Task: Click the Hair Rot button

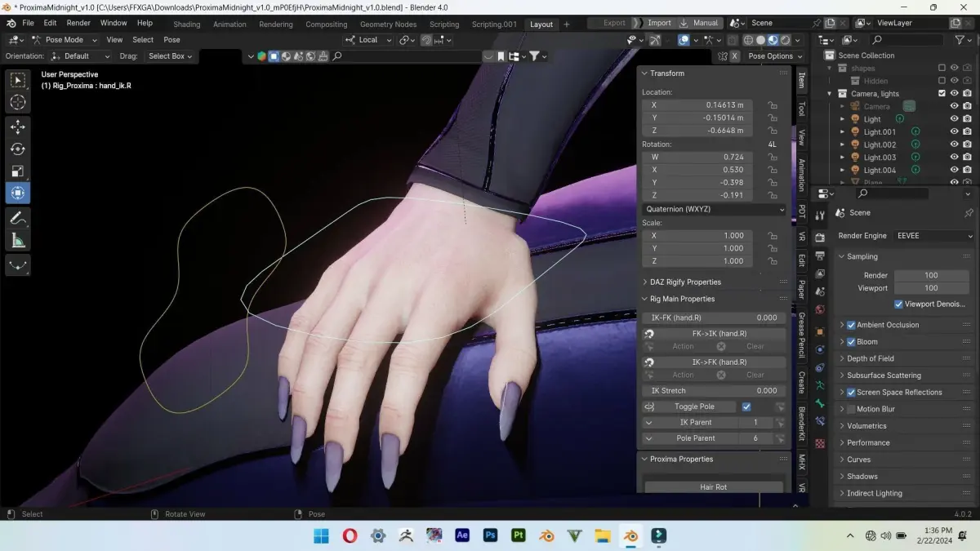Action: [x=713, y=487]
